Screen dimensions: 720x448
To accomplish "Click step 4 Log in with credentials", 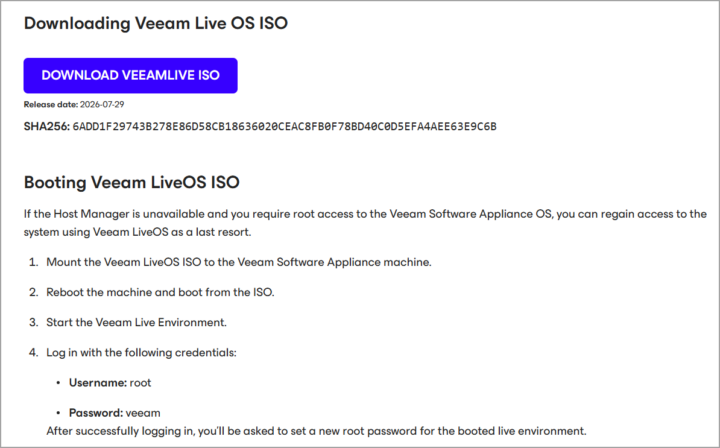I will point(141,353).
